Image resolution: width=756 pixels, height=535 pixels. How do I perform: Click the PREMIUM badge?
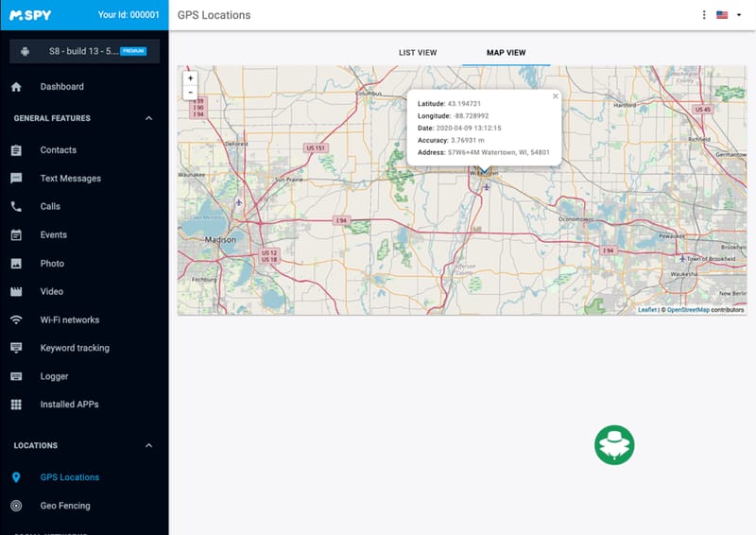(133, 51)
